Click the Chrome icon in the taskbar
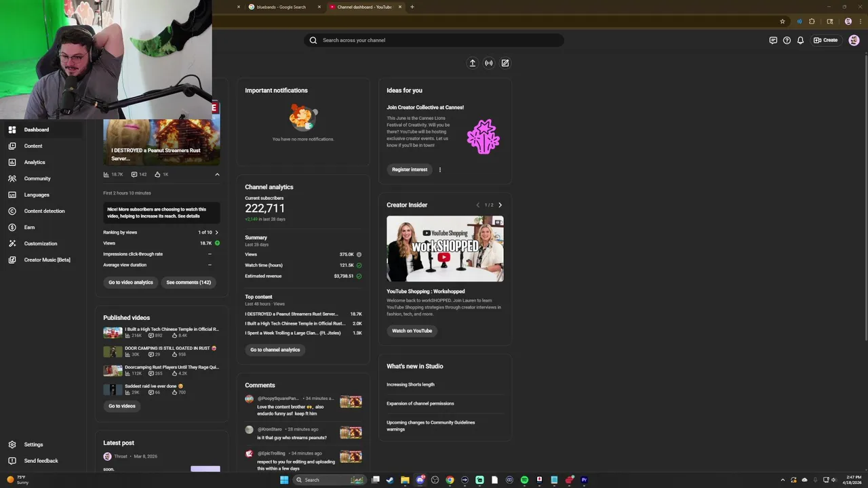The height and width of the screenshot is (488, 868). (450, 480)
